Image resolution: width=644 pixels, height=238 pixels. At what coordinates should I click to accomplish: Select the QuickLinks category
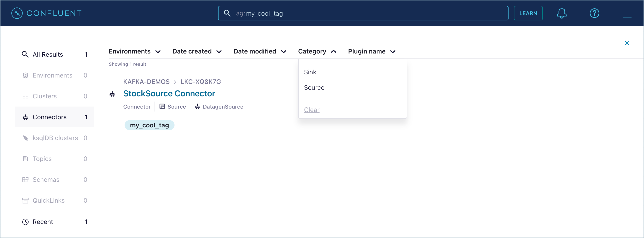click(x=49, y=200)
